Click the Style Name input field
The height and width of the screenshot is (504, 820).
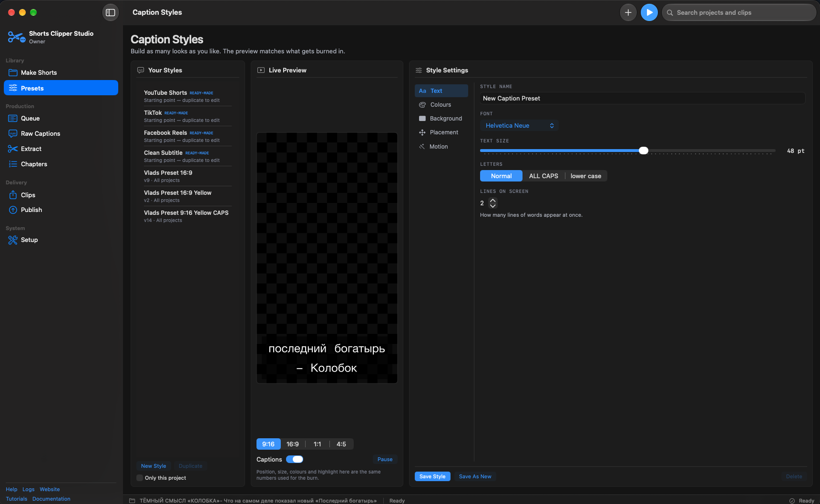643,98
